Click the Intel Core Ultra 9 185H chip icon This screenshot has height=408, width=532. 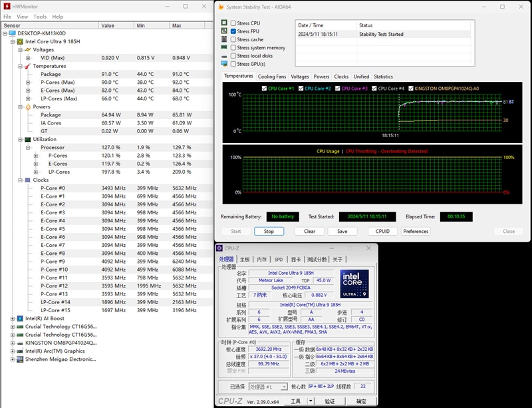pos(20,41)
